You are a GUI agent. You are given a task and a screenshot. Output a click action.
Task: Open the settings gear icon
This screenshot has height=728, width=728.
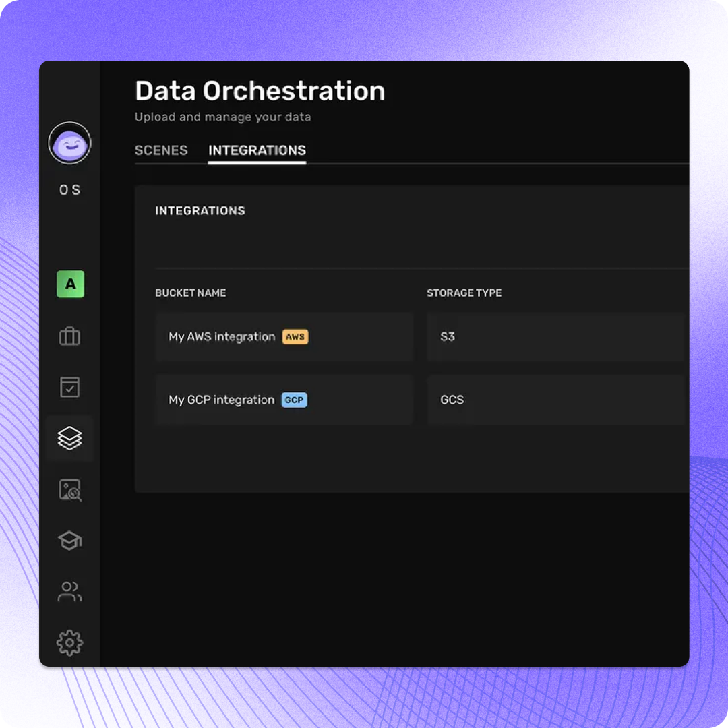(x=69, y=643)
